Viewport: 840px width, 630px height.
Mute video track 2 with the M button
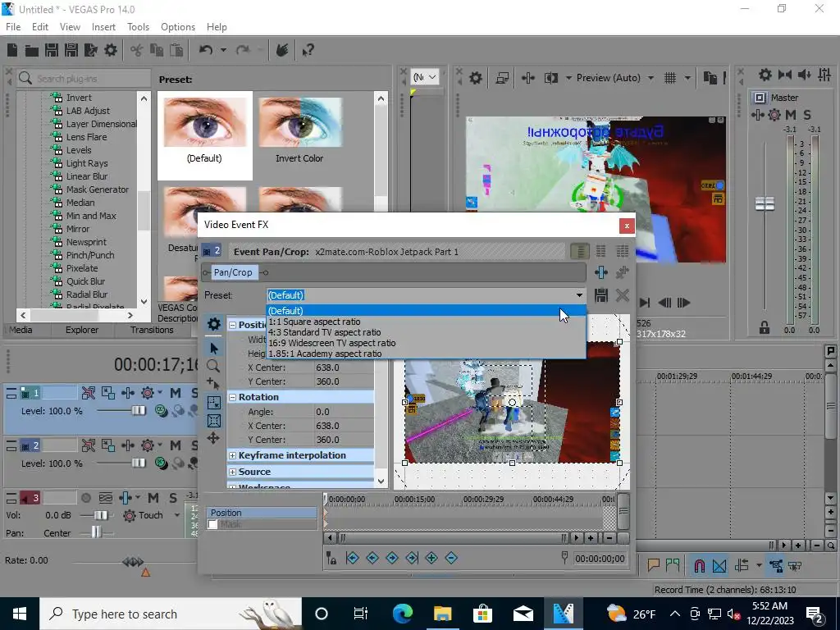pos(176,445)
